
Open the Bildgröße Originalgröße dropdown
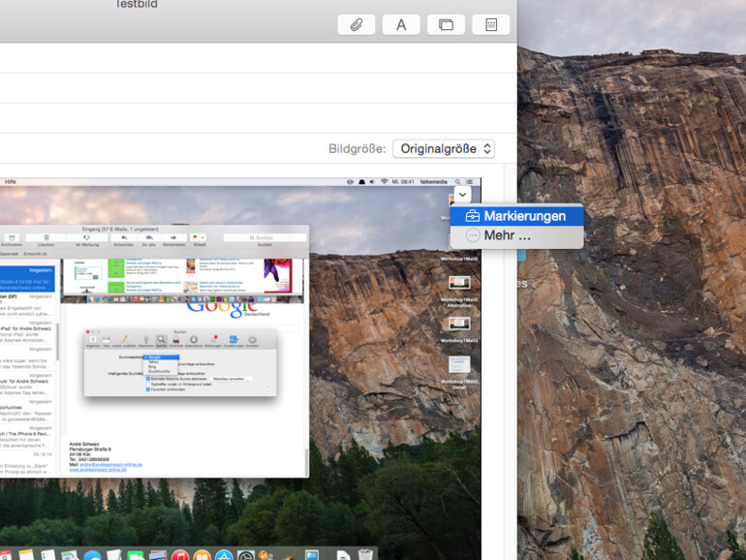coord(444,149)
